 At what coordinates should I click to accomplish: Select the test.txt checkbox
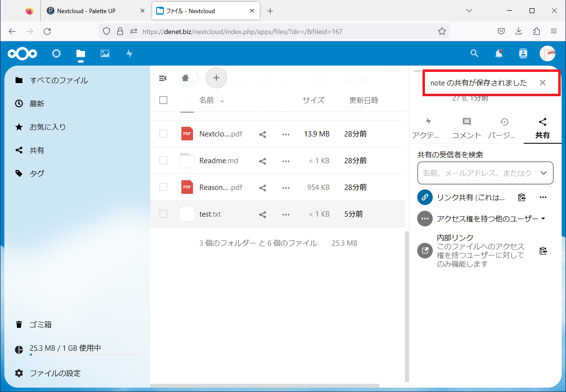pyautogui.click(x=163, y=214)
